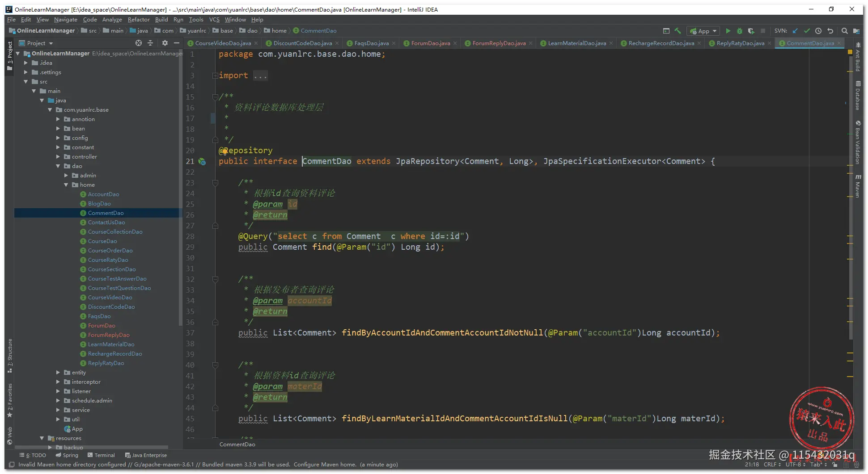Open the Refactor menu
Viewport: 868px width, 474px height.
(x=139, y=20)
